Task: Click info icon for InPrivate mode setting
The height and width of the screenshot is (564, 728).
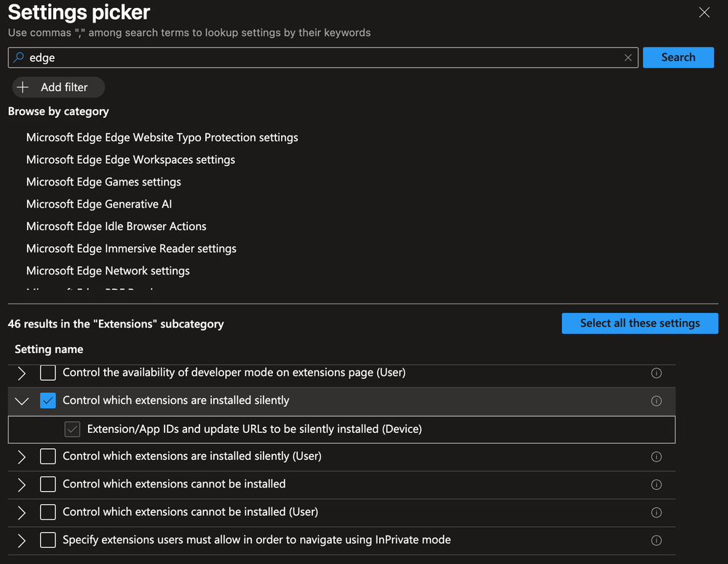Action: pos(656,540)
